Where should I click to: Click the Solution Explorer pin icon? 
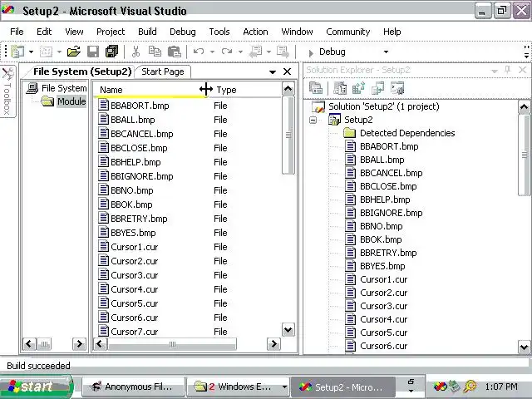[508, 70]
